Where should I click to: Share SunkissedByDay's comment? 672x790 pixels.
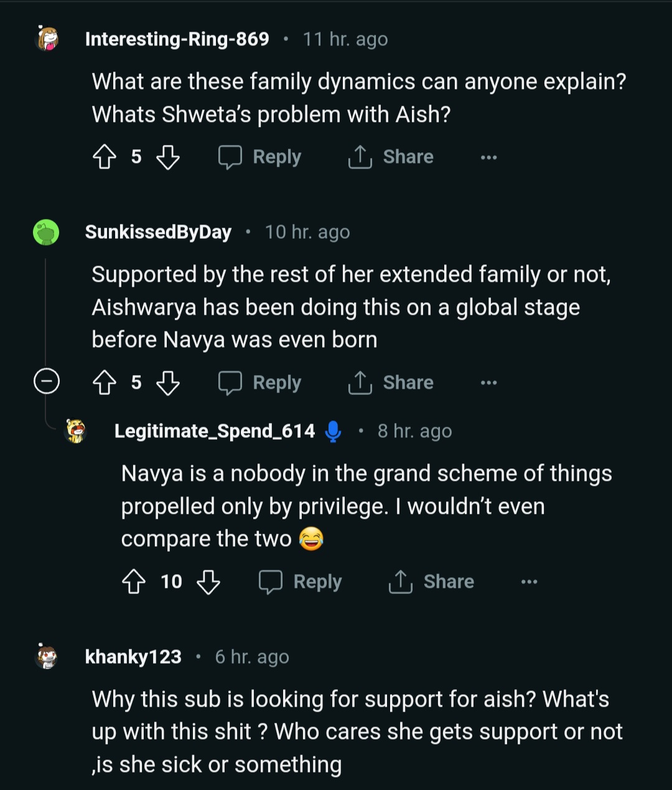[x=391, y=383]
